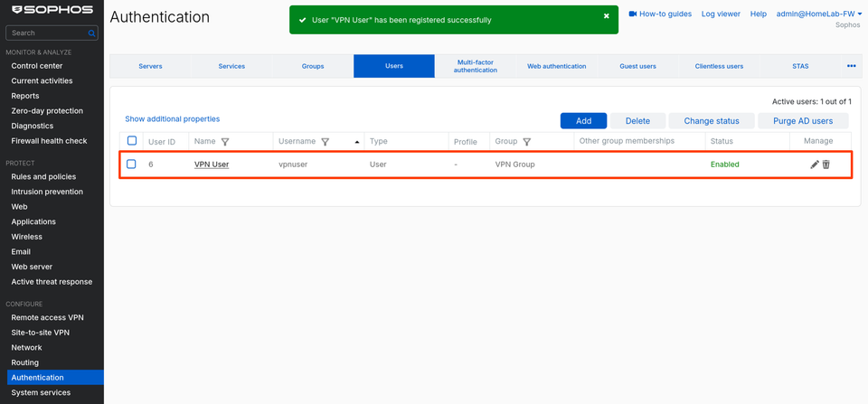The image size is (868, 404).
Task: Open Diagnostics in sidebar
Action: pos(33,126)
